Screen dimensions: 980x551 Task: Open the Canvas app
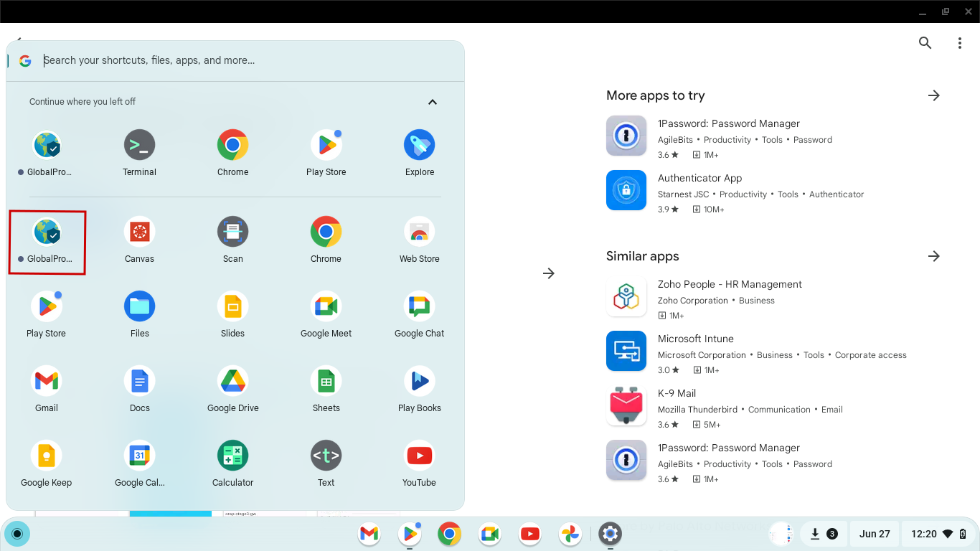click(140, 240)
